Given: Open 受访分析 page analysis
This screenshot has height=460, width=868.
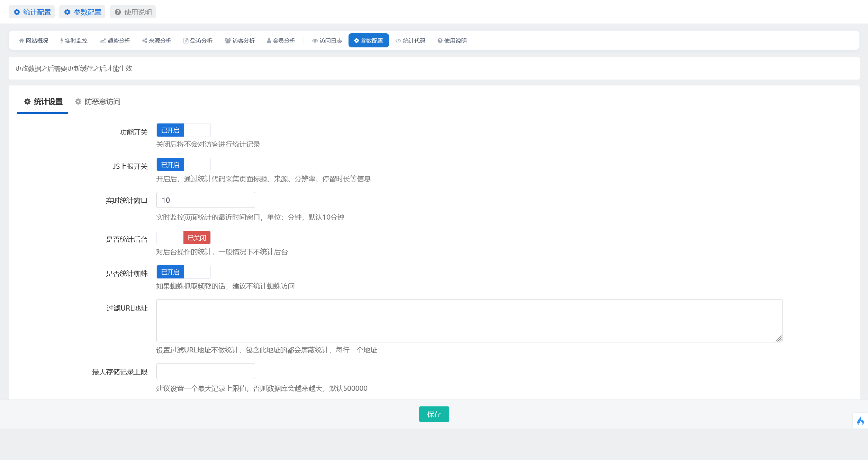Looking at the screenshot, I should pos(198,40).
